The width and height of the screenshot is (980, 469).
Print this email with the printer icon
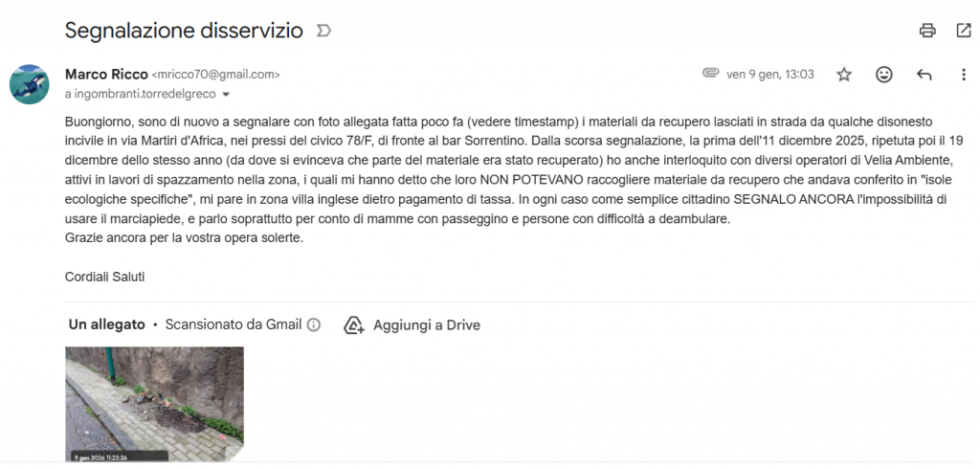click(x=926, y=31)
